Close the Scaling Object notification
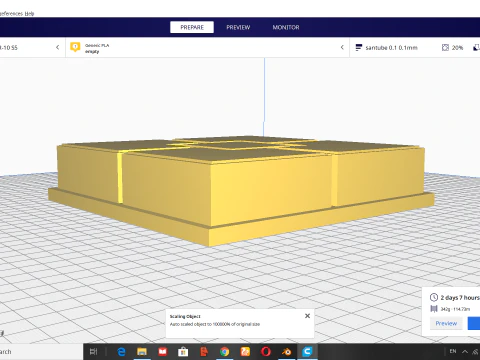 point(307,316)
